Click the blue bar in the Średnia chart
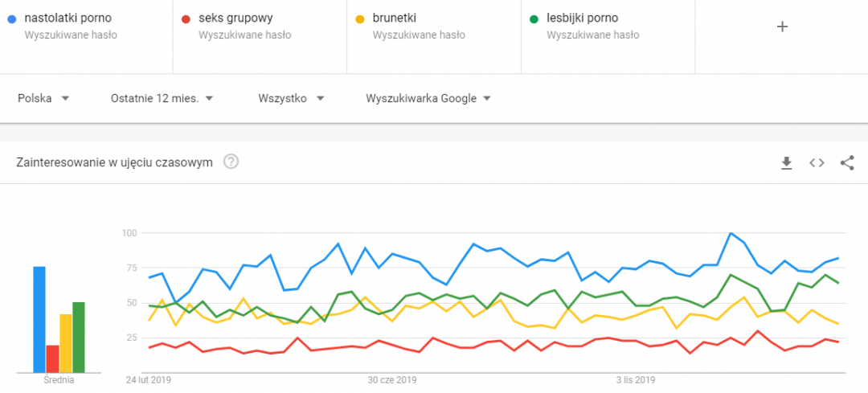The width and height of the screenshot is (868, 393). pyautogui.click(x=39, y=319)
